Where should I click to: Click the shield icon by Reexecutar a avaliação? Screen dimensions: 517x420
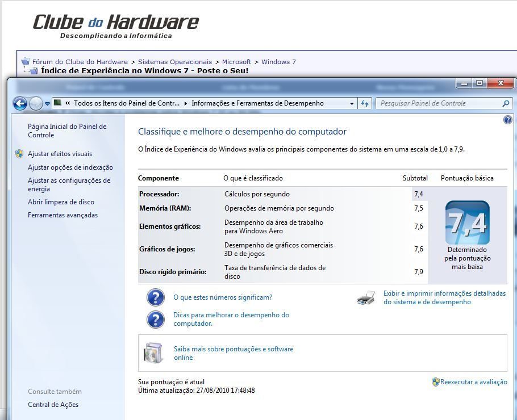[436, 382]
